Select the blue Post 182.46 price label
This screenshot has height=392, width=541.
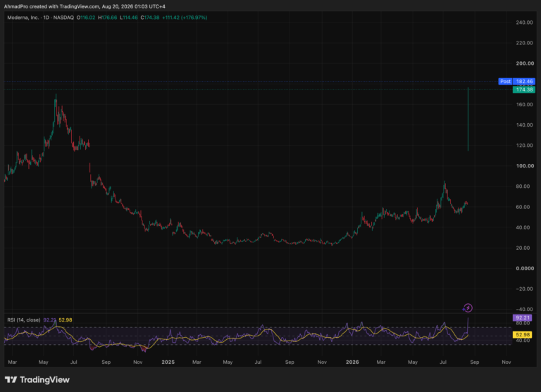[516, 82]
